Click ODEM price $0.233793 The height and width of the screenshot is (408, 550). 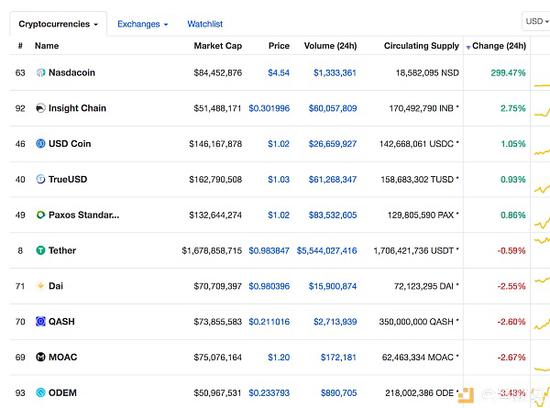point(269,393)
